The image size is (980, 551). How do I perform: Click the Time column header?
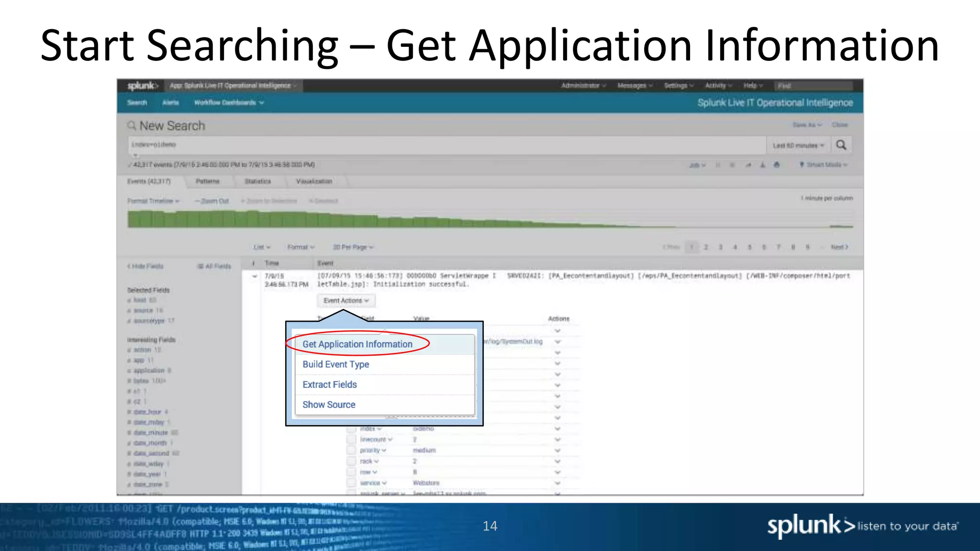coord(272,263)
